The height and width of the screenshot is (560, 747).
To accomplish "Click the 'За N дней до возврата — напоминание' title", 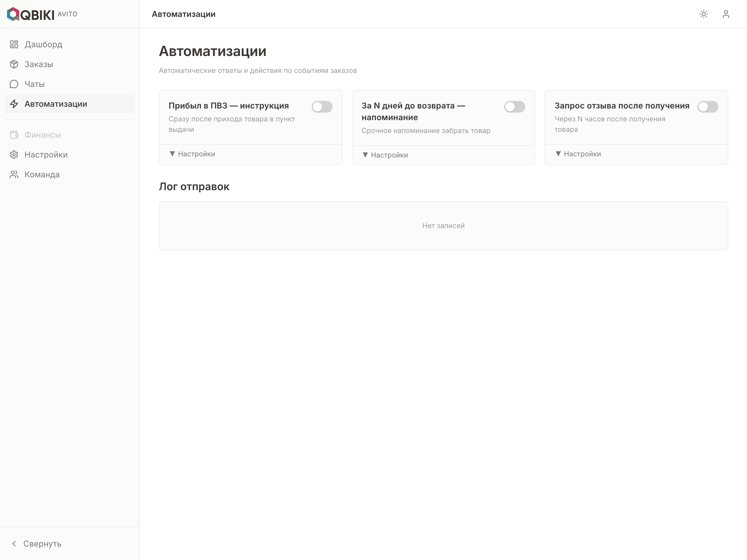I will 413,111.
